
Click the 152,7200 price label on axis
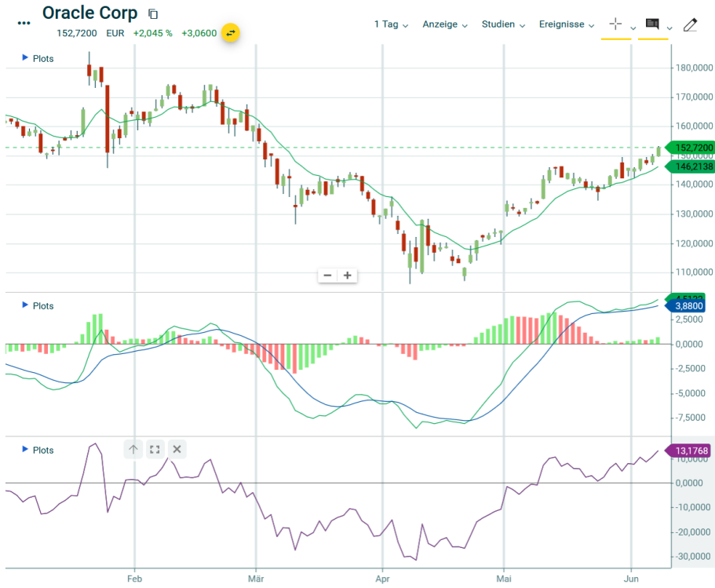tap(690, 148)
